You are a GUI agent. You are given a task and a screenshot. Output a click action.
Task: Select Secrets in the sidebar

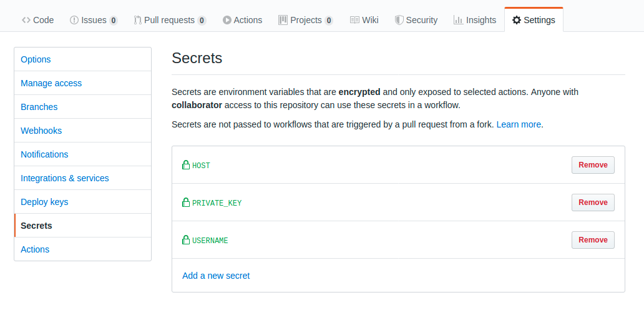tap(82, 226)
